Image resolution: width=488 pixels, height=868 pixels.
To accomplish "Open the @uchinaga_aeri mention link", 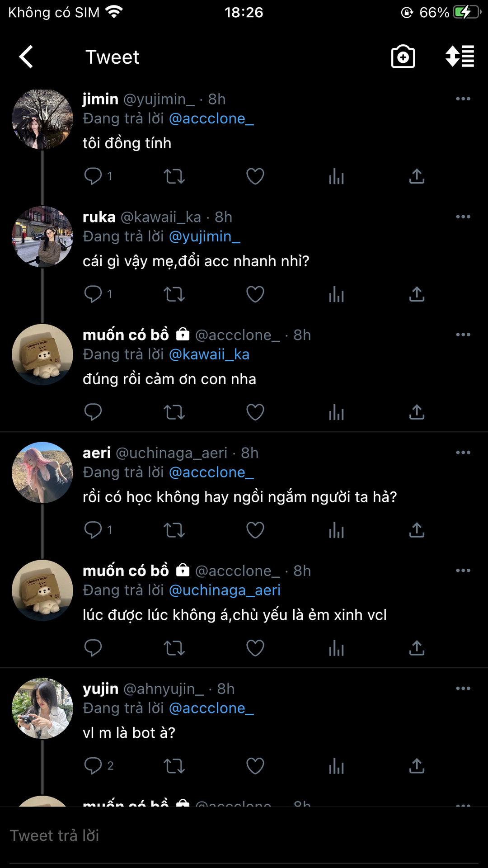I will pyautogui.click(x=225, y=590).
